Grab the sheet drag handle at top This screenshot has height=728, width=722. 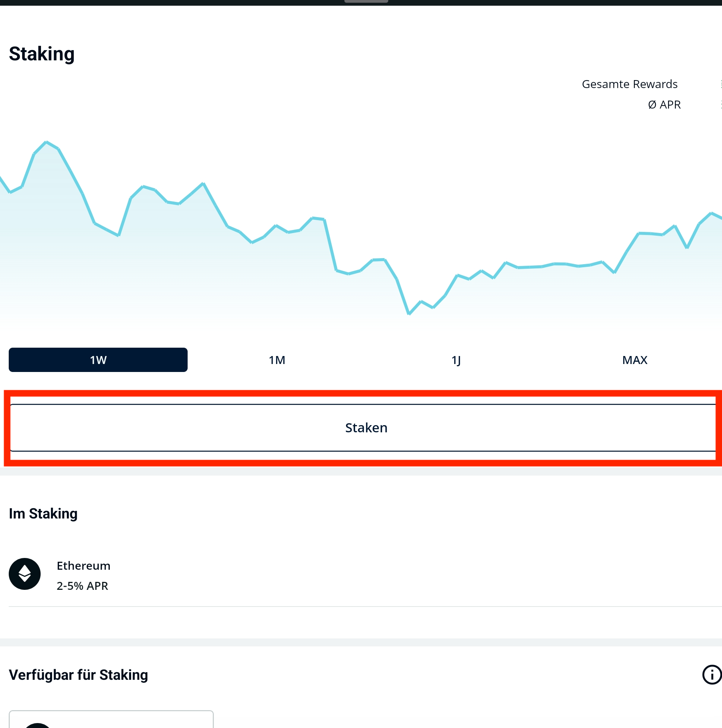click(366, 2)
